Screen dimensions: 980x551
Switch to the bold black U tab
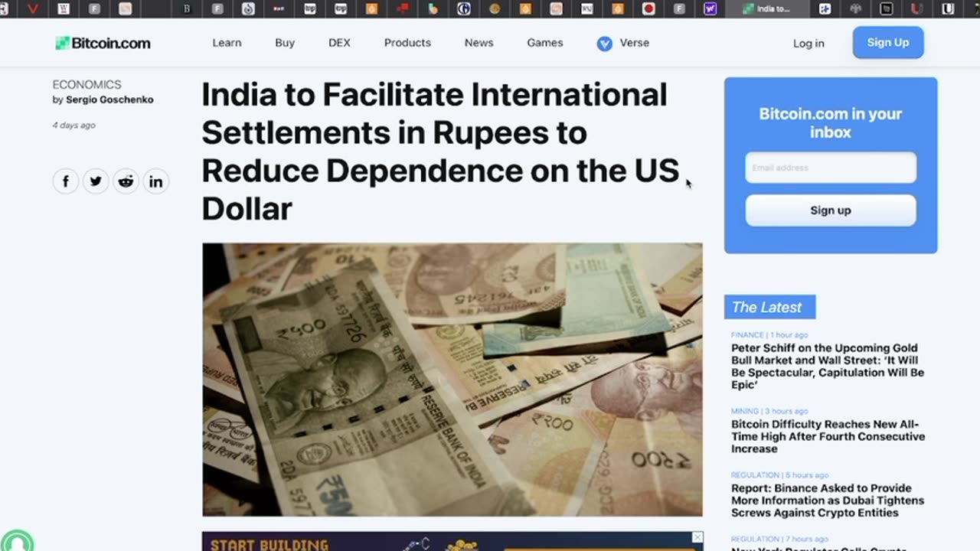949,9
